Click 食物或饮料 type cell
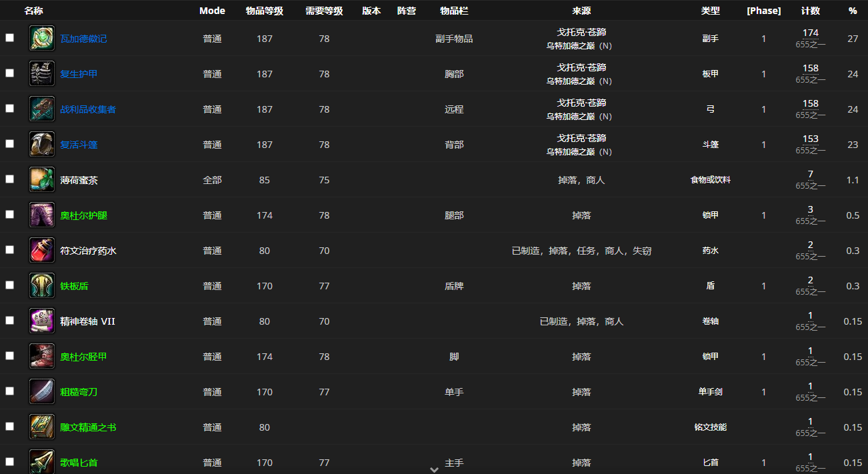This screenshot has height=474, width=868. pos(711,180)
